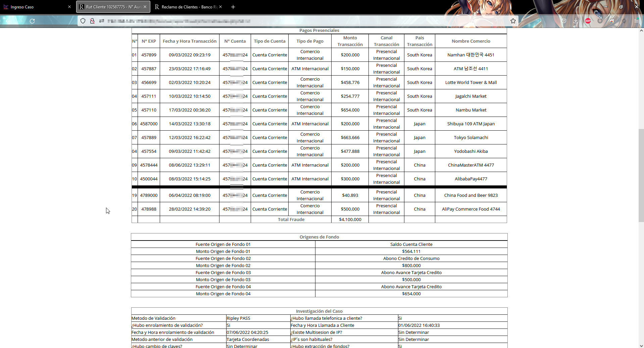Click the scrollbar up arrow
Image resolution: width=644 pixels, height=348 pixels.
point(641,31)
